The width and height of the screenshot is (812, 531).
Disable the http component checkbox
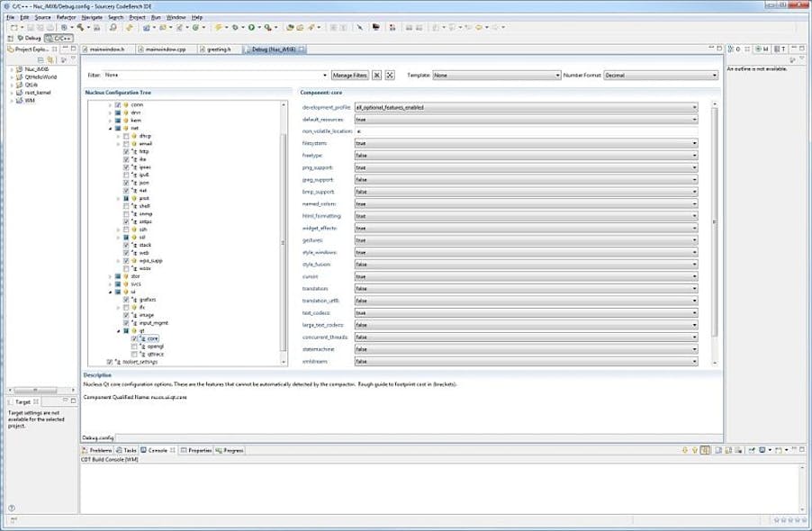[126, 151]
